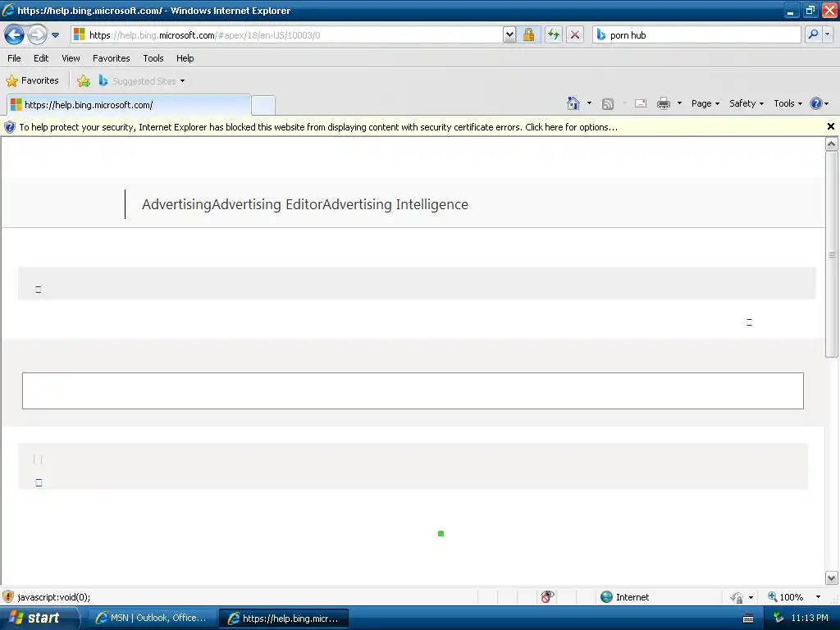Click the Internet zone globe icon
The height and width of the screenshot is (630, 840).
pos(606,597)
